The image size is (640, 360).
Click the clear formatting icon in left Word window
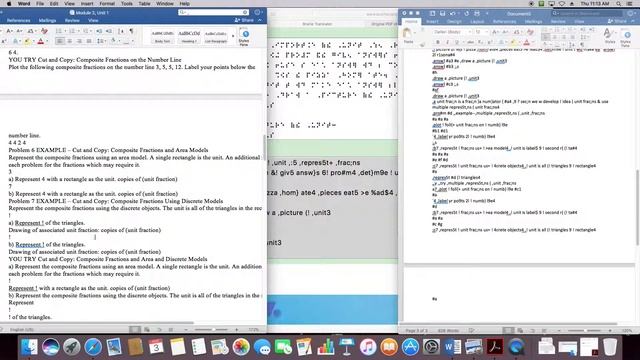coord(44,31)
